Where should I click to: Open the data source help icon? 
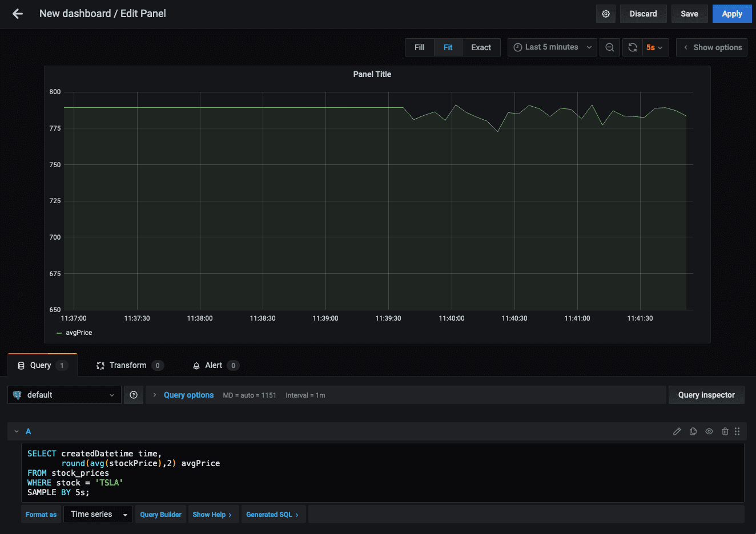134,395
